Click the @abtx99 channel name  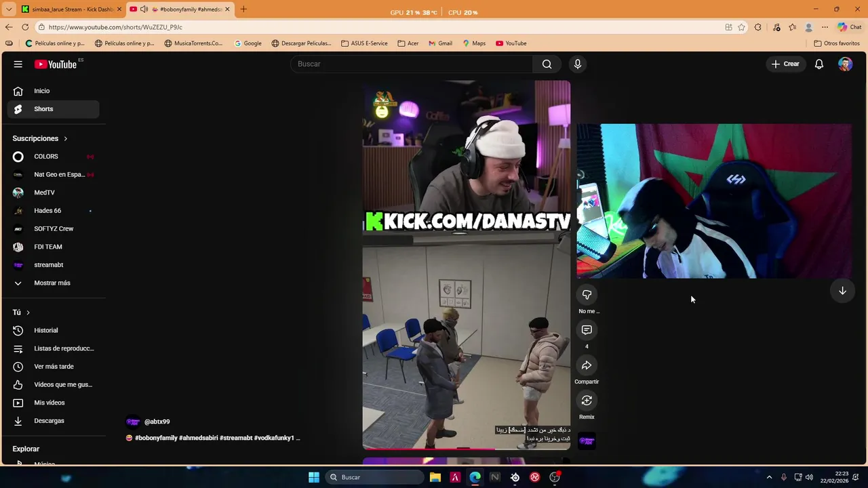pyautogui.click(x=157, y=422)
